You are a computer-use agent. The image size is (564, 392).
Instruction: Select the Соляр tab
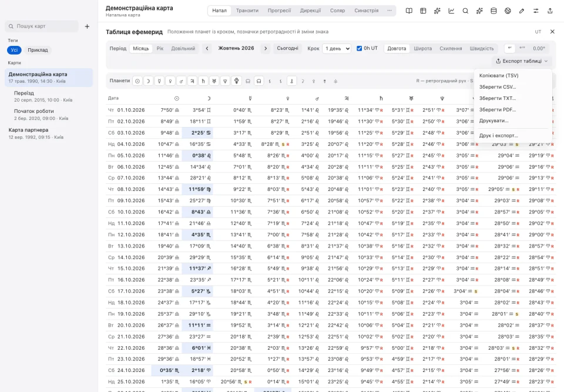pyautogui.click(x=337, y=11)
